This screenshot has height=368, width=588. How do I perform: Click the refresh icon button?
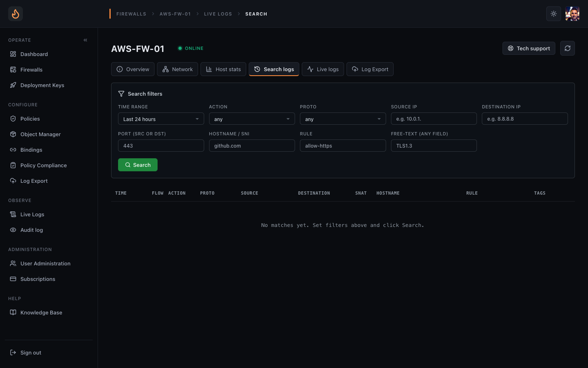coord(568,48)
